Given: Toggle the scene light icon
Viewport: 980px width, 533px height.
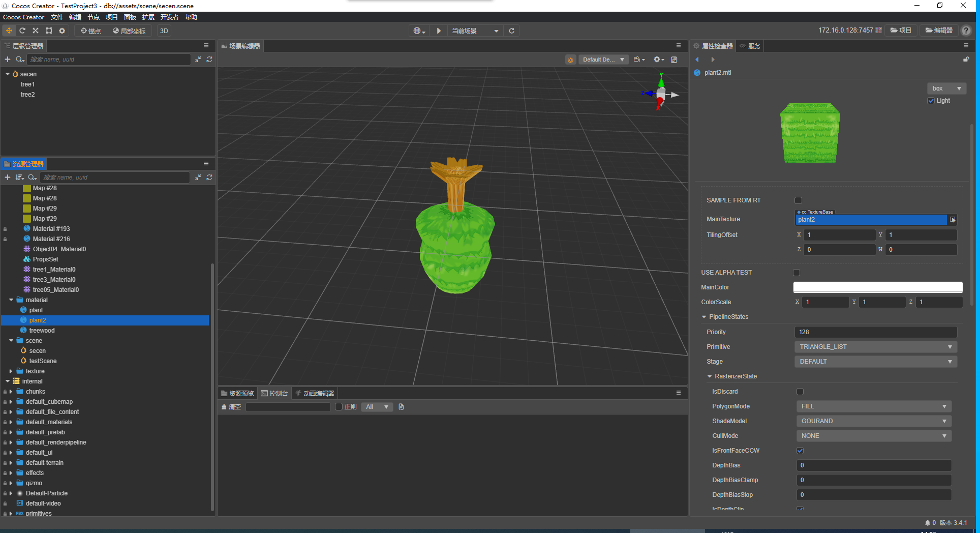Looking at the screenshot, I should (x=571, y=60).
